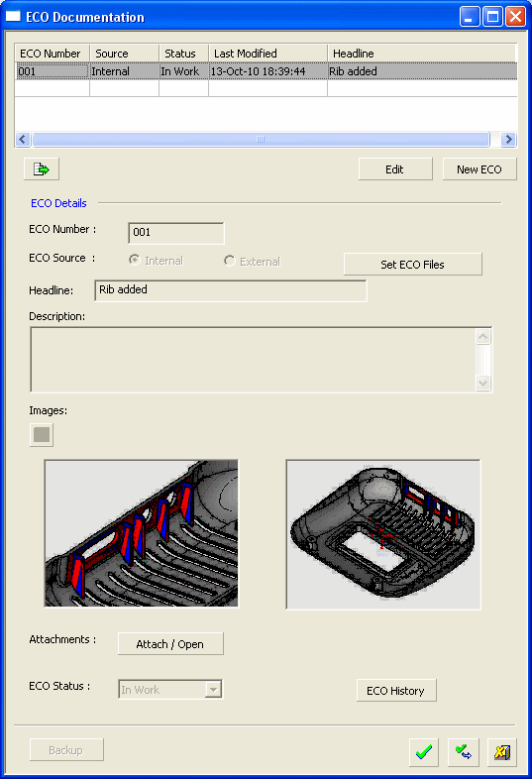
Task: Click the table scrollbar left arrow
Action: 23,140
